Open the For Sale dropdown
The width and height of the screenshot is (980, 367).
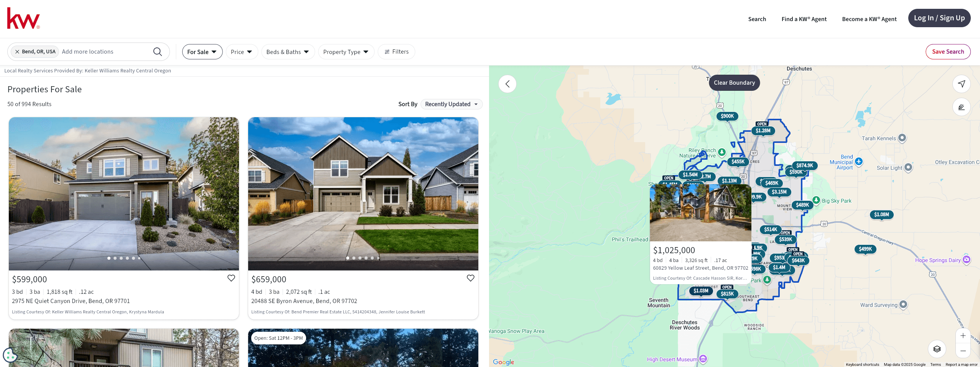(x=202, y=52)
